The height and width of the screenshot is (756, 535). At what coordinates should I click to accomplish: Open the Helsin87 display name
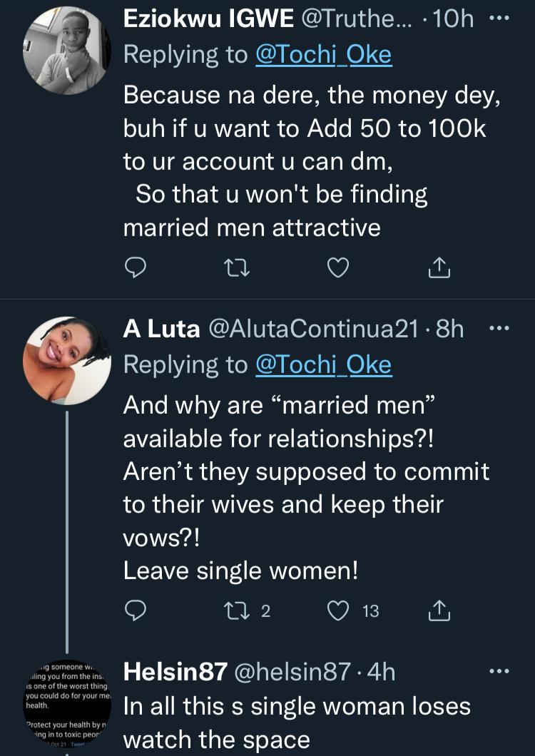175,671
